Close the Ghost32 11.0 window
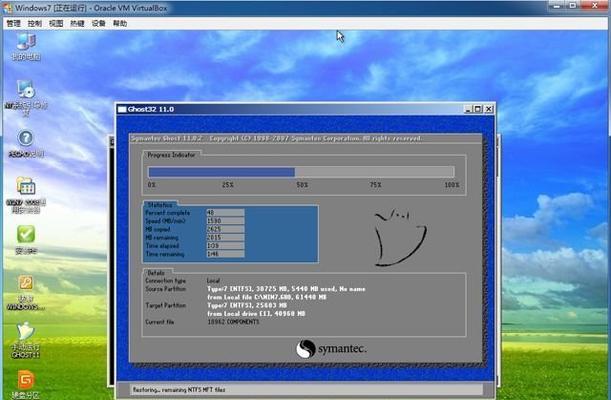The width and height of the screenshot is (611, 400). tap(489, 109)
